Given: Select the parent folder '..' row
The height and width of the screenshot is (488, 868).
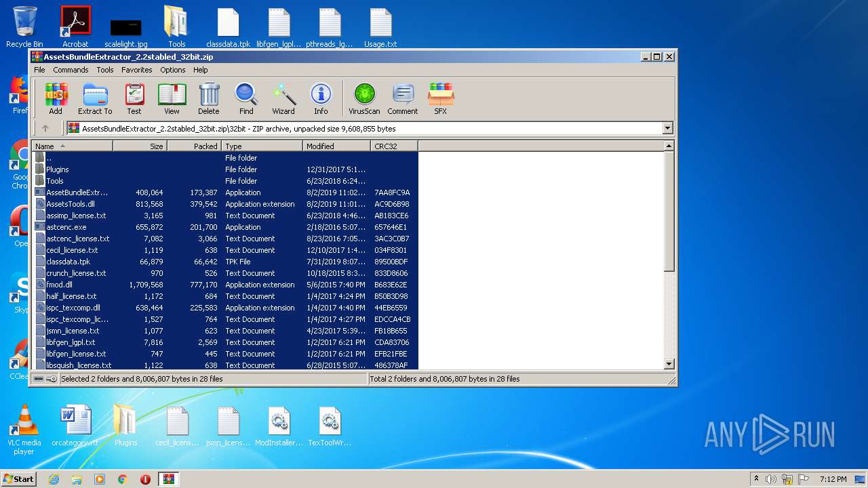Looking at the screenshot, I should point(225,158).
